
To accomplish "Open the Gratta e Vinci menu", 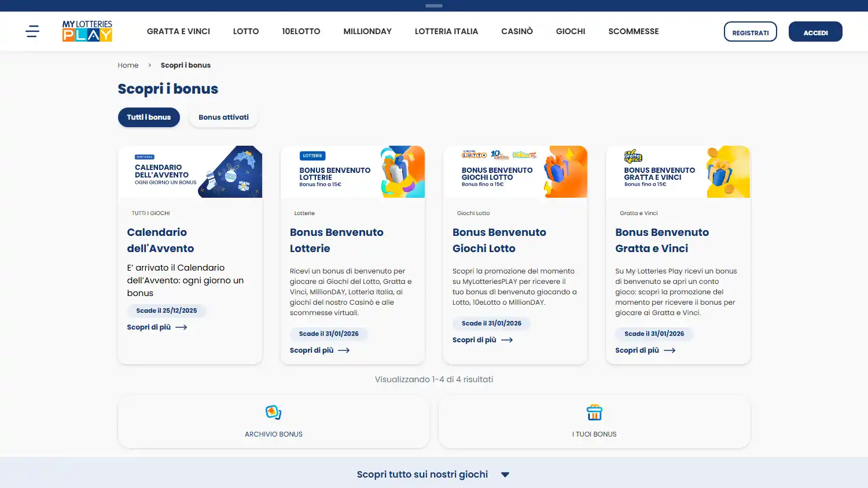I will (178, 31).
